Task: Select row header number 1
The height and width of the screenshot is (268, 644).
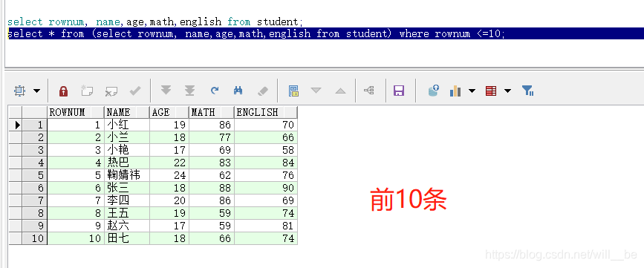Action: 35,125
